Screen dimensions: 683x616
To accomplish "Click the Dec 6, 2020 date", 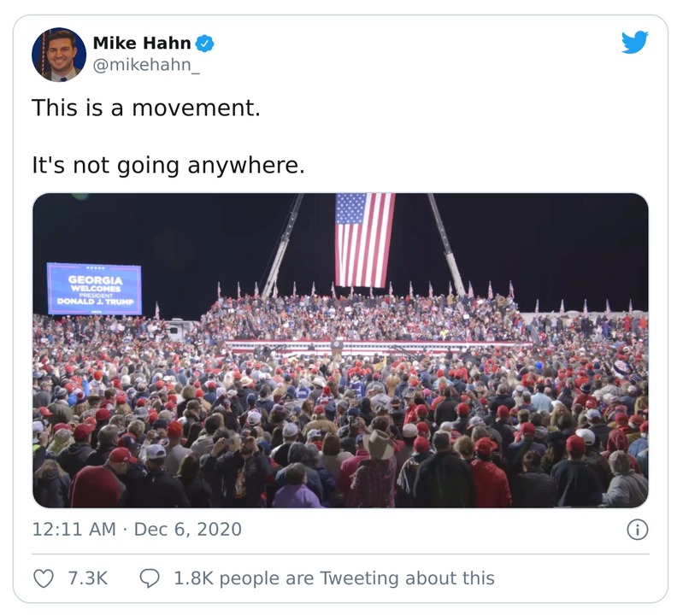I will coord(189,530).
